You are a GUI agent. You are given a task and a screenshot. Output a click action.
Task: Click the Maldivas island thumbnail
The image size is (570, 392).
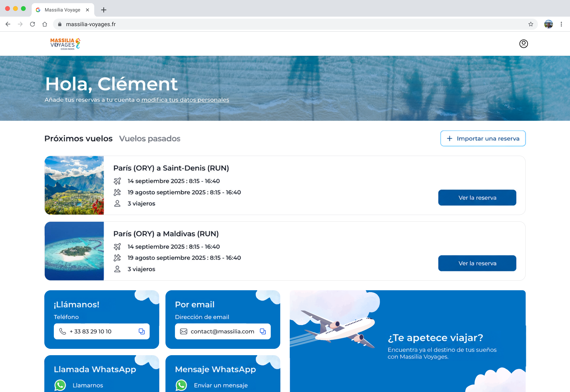coord(74,251)
